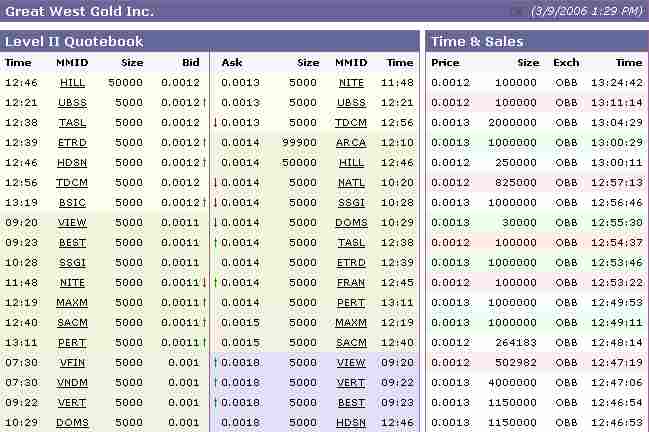Screen dimensions: 649x432
Task: Click VERT link asking 0.0018
Action: tap(351, 383)
